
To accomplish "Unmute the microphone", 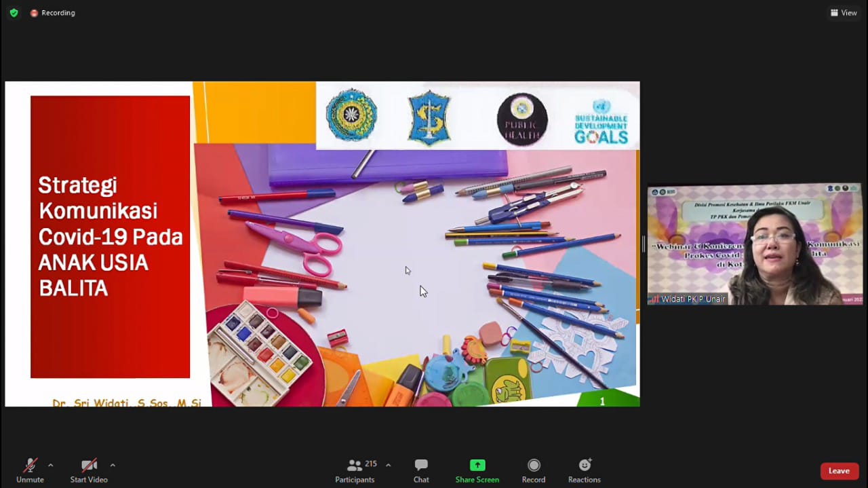I will [x=30, y=470].
